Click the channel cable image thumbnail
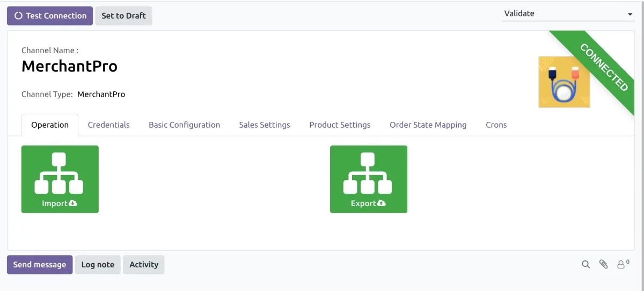 pyautogui.click(x=563, y=82)
